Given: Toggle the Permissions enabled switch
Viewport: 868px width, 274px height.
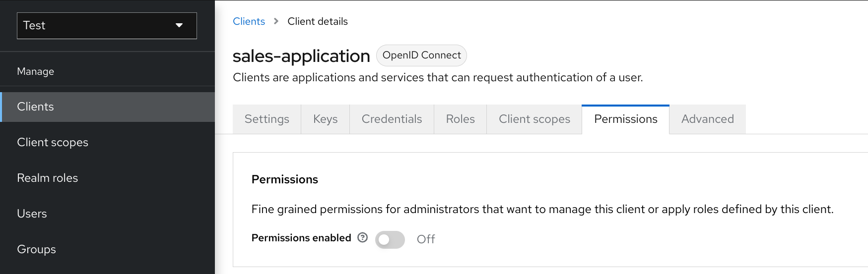Looking at the screenshot, I should tap(390, 239).
